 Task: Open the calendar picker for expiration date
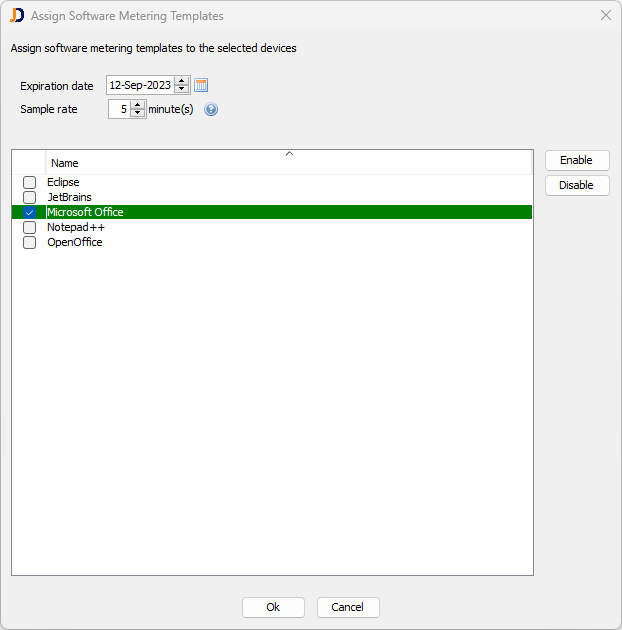pyautogui.click(x=201, y=85)
